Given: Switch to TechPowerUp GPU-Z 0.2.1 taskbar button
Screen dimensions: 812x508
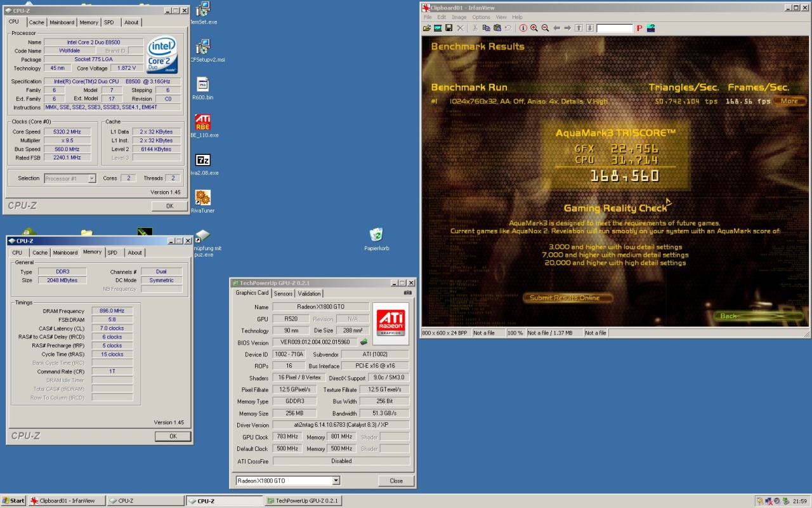Looking at the screenshot, I should [x=303, y=500].
